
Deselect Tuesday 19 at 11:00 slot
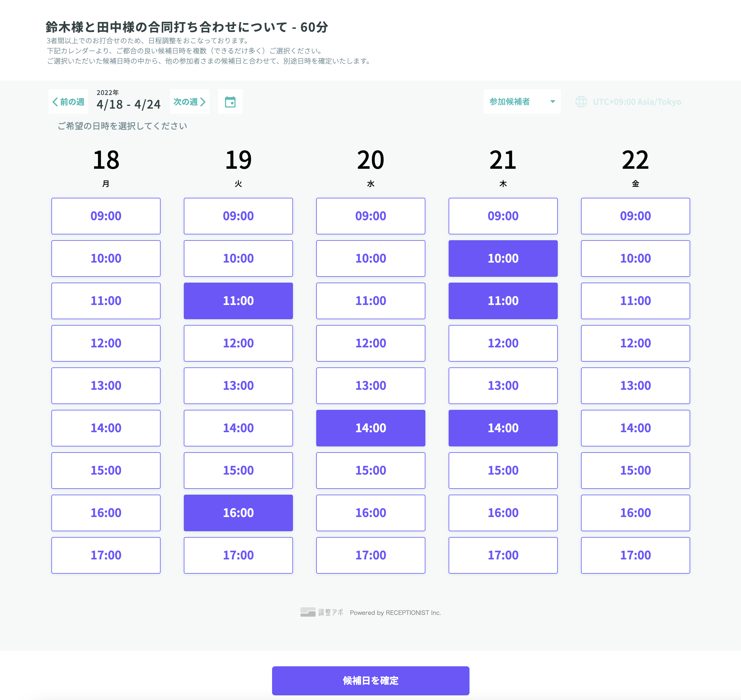click(x=238, y=301)
